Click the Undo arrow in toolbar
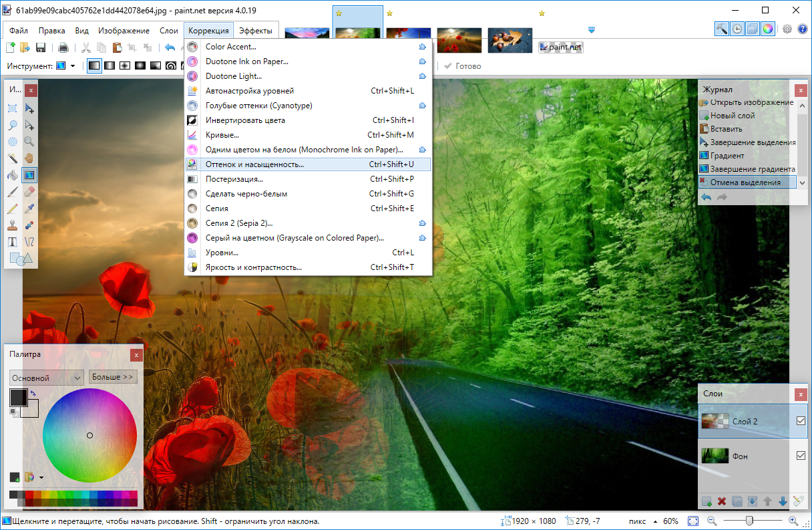 tap(170, 47)
